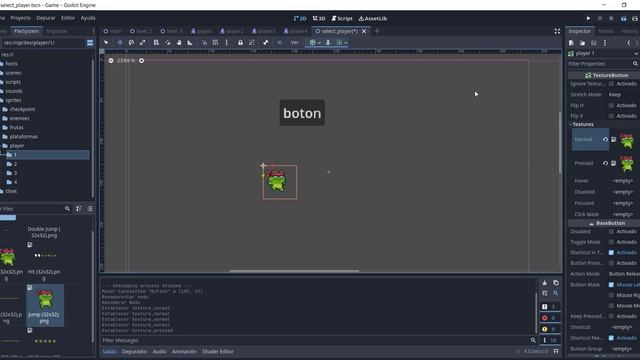The image size is (640, 360).
Task: Activate the Select mode arrow tool
Action: (106, 42)
